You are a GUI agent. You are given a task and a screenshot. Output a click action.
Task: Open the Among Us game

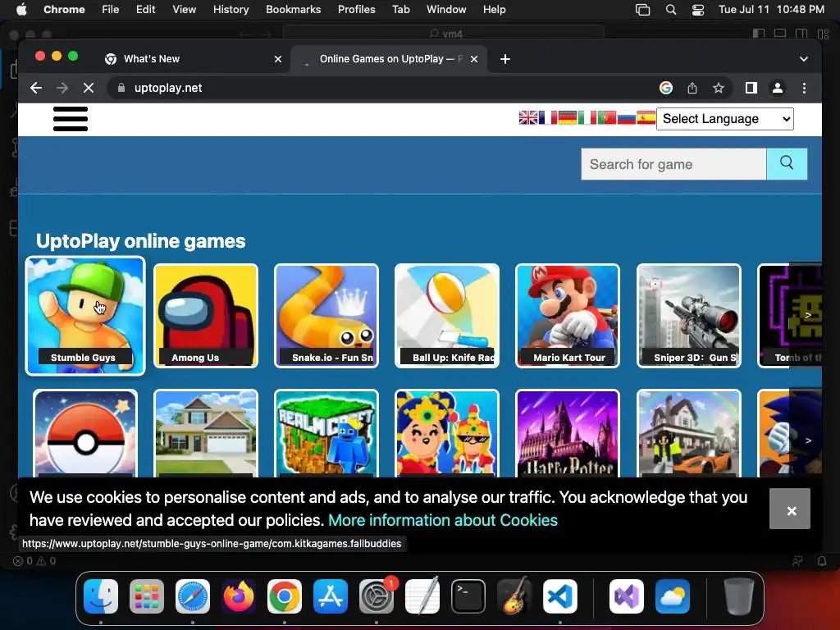pyautogui.click(x=206, y=316)
